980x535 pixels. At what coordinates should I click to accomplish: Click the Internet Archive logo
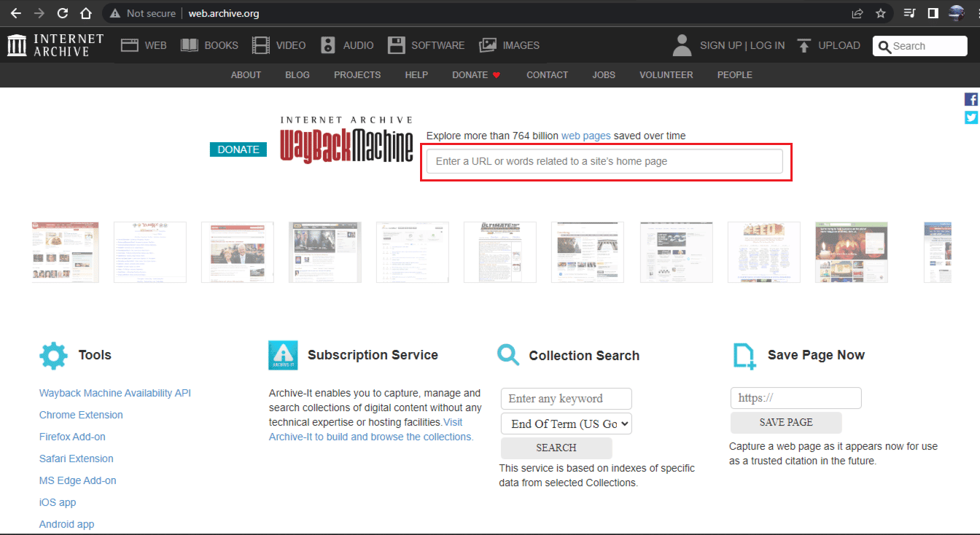click(x=55, y=45)
